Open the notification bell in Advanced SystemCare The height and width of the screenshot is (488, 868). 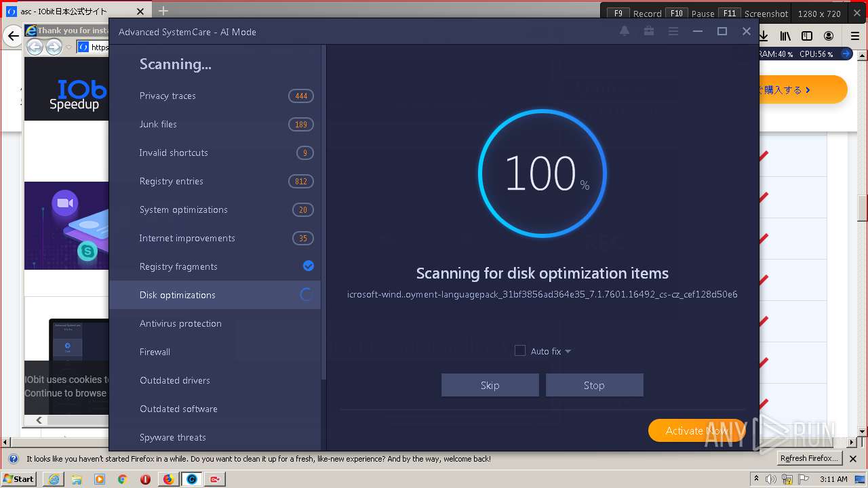point(625,31)
